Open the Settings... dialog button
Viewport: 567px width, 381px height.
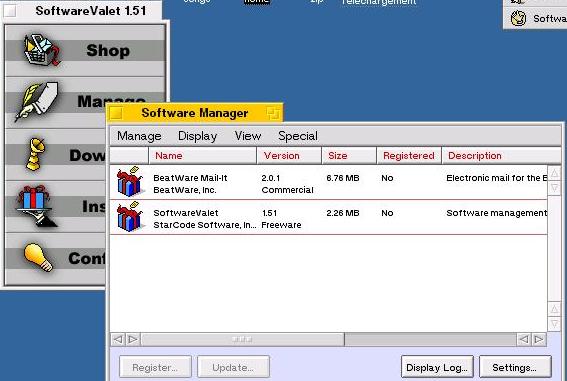pyautogui.click(x=515, y=367)
